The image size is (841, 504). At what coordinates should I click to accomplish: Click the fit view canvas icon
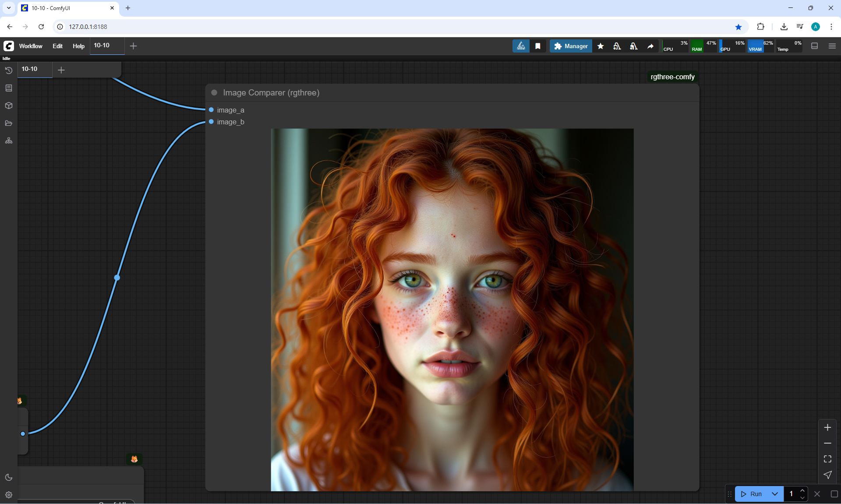click(x=827, y=459)
